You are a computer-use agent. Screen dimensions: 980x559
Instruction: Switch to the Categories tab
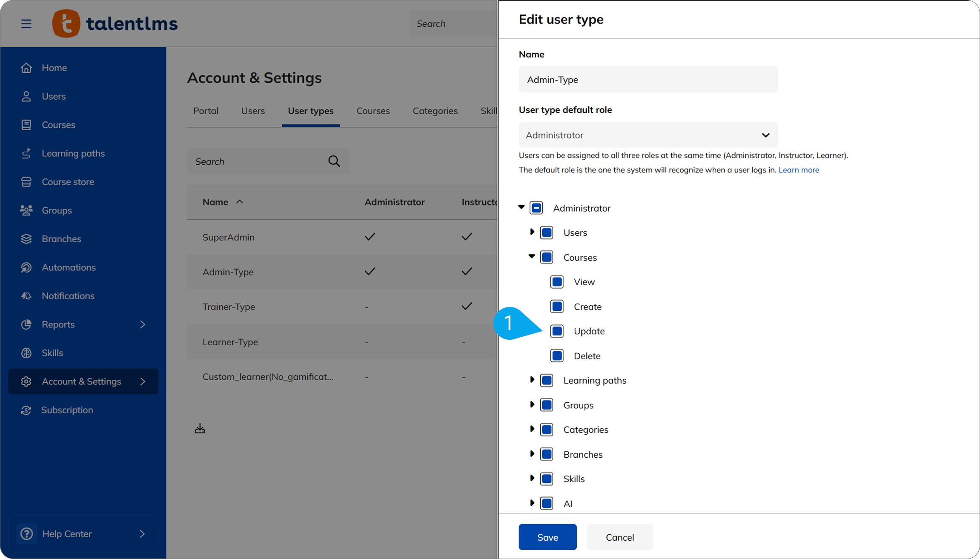click(x=435, y=111)
